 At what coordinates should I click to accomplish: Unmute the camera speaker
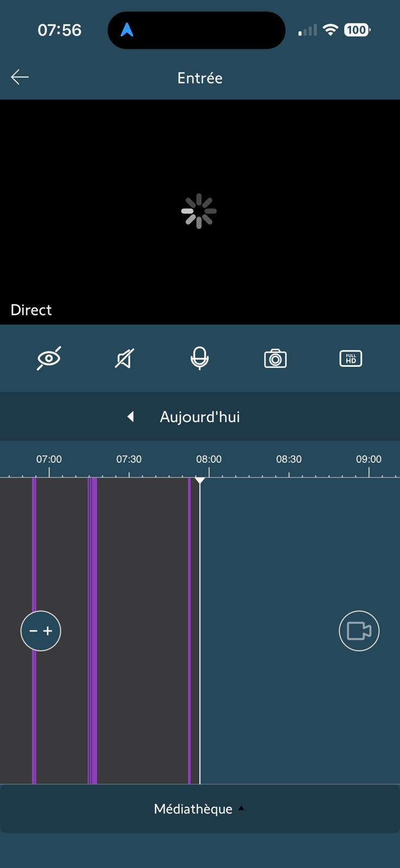[125, 359]
